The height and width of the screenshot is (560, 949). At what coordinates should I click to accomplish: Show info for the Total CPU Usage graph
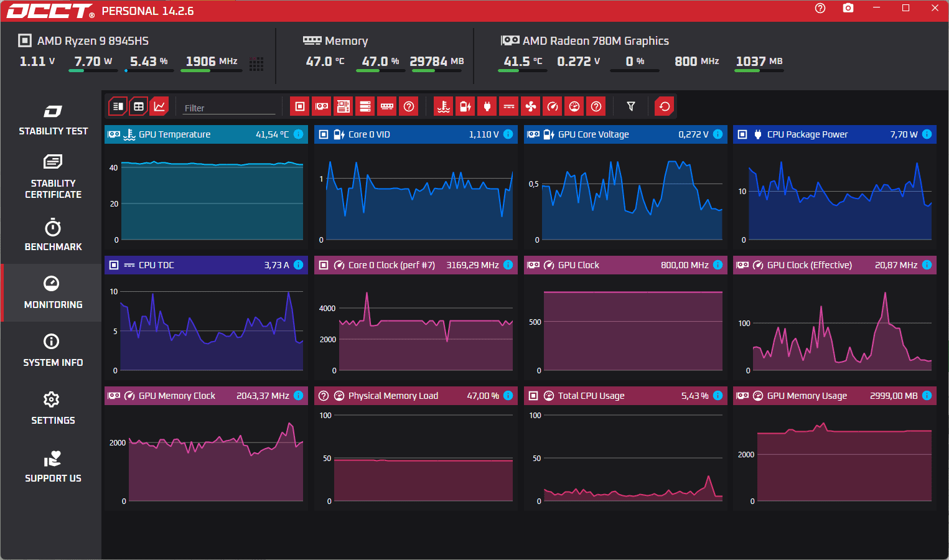tap(718, 396)
